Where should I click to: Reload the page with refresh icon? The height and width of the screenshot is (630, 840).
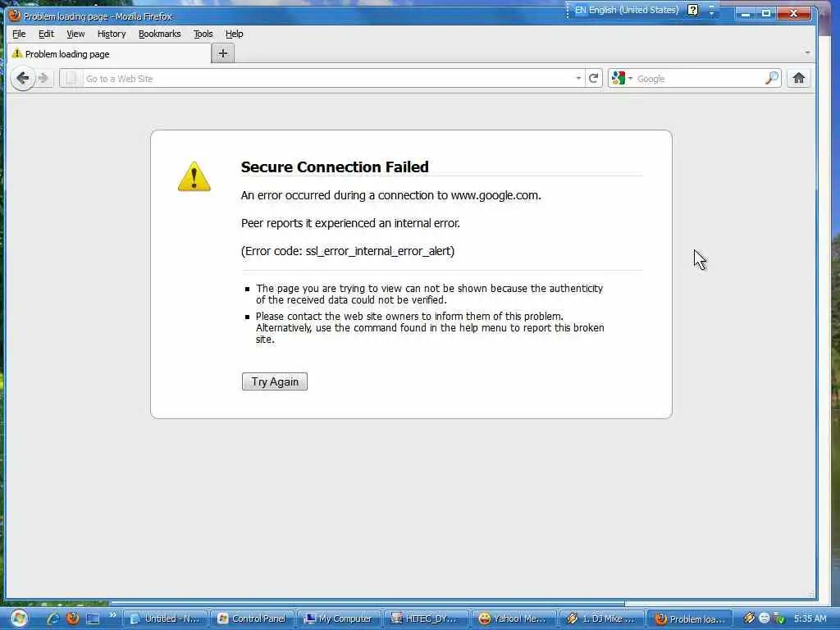point(594,79)
